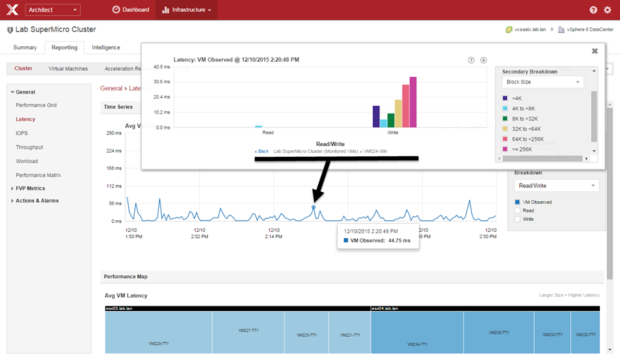Select the VM021 tile in performance map
This screenshot has width=620, height=360.
point(350,332)
